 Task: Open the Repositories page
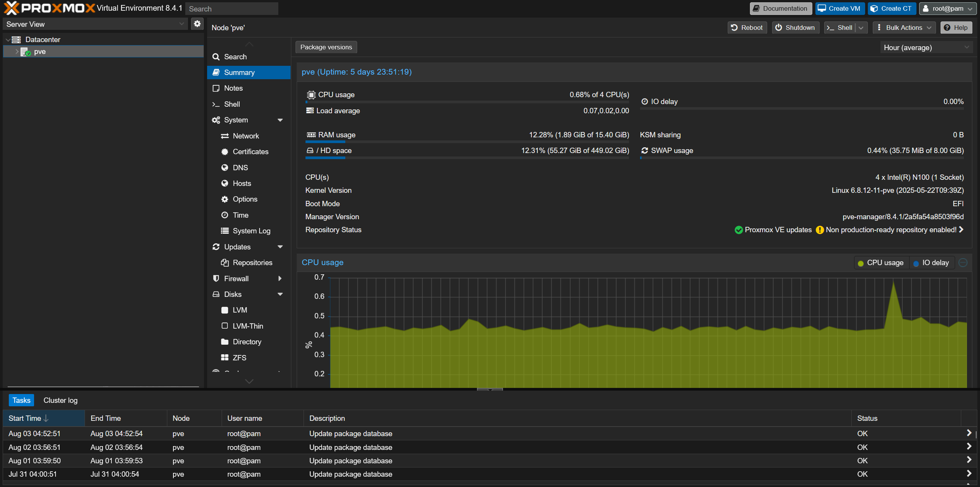tap(252, 262)
